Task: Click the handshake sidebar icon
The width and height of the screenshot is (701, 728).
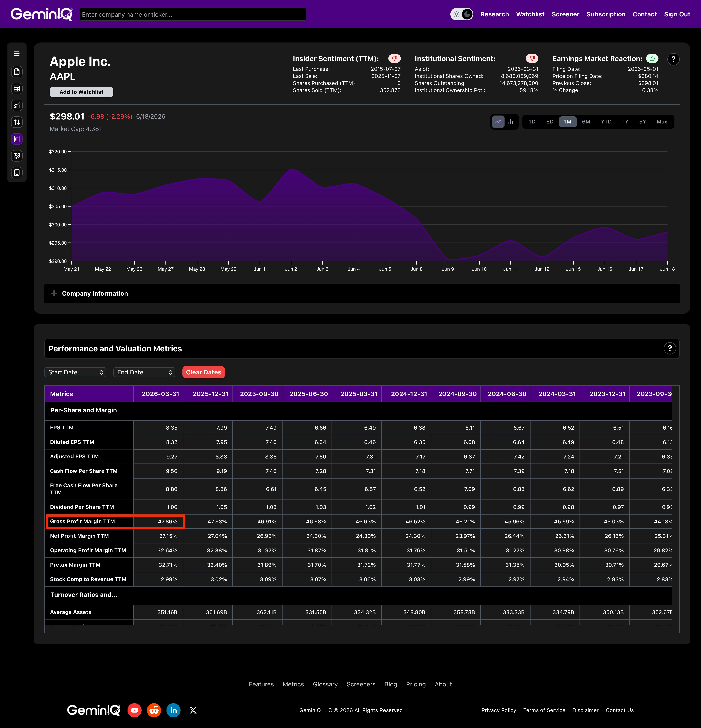Action: [17, 156]
